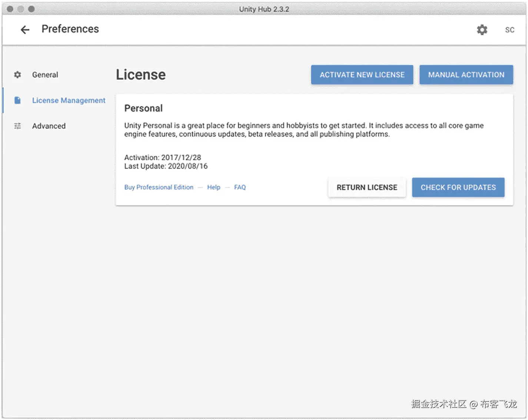Image resolution: width=528 pixels, height=420 pixels.
Task: Open the General preferences tab
Action: (x=45, y=75)
